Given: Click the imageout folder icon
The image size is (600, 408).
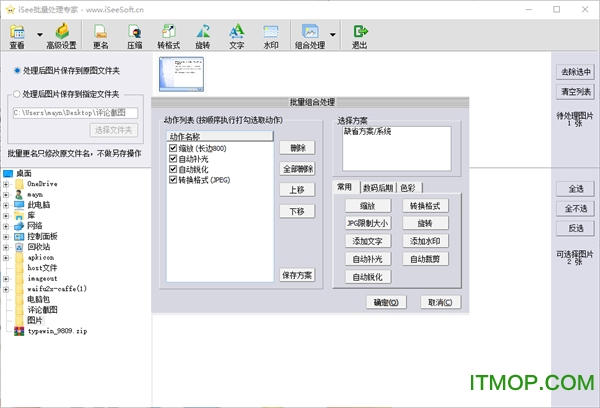Looking at the screenshot, I should click(x=19, y=278).
